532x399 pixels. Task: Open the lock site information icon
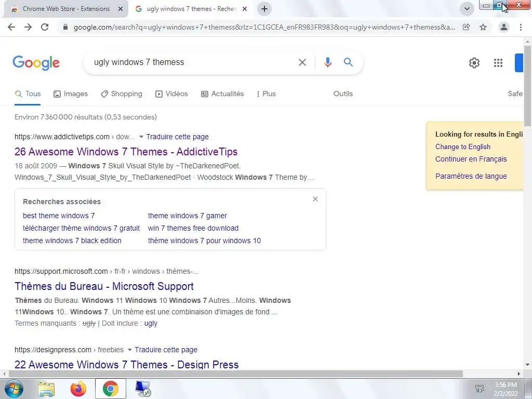(x=65, y=27)
